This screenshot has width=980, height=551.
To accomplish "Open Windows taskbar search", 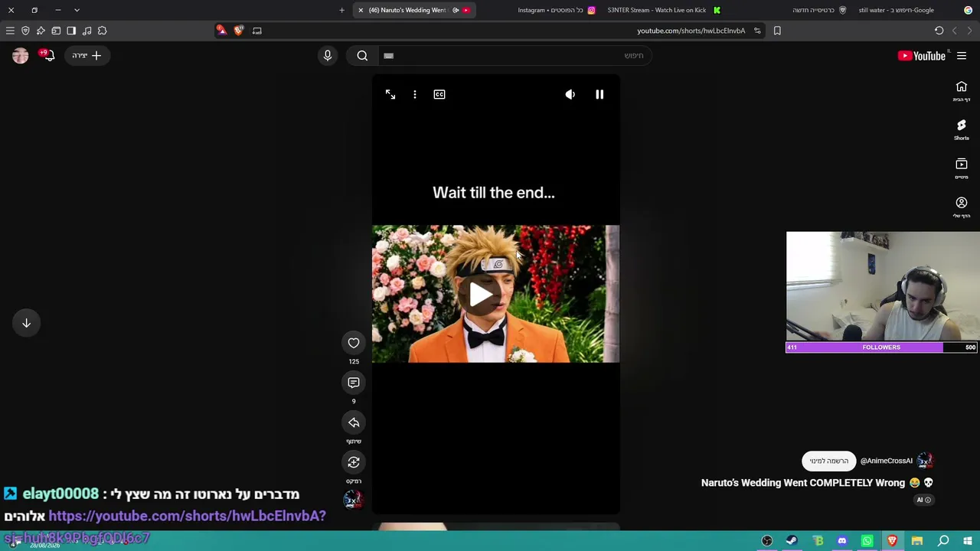I will tap(943, 541).
